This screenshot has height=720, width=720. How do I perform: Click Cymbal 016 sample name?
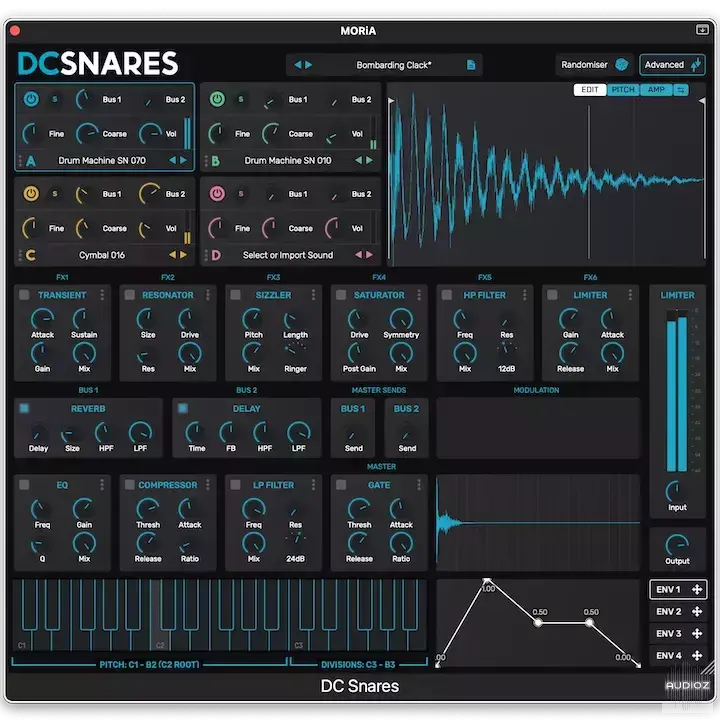(x=102, y=255)
